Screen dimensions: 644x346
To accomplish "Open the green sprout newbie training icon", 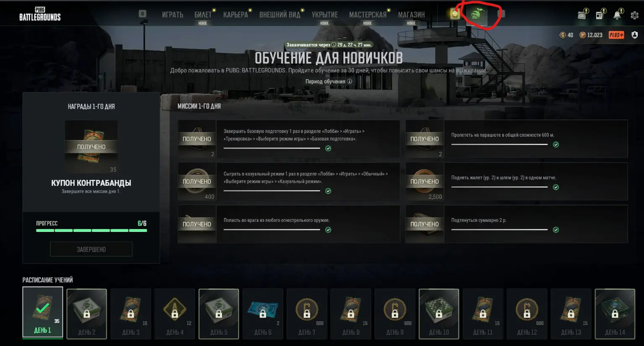I will [x=476, y=14].
